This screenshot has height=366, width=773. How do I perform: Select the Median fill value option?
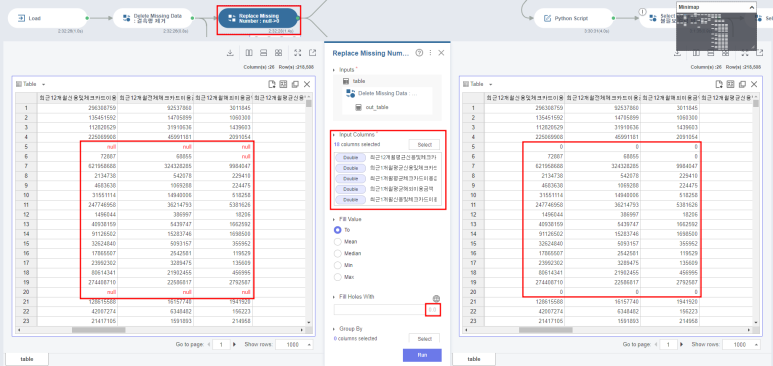click(x=338, y=254)
